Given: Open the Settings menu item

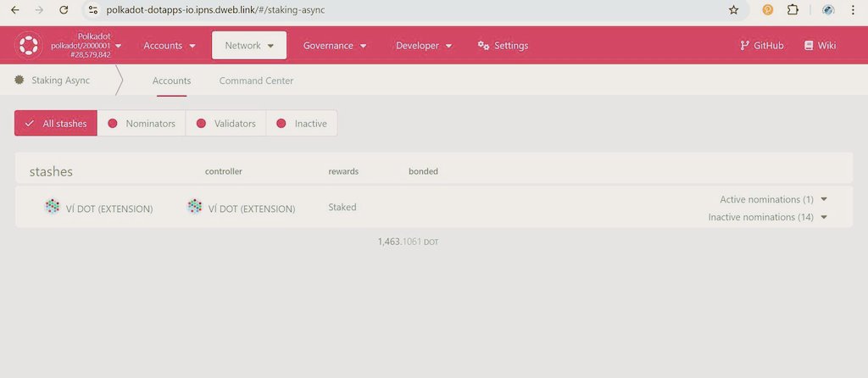Looking at the screenshot, I should click(503, 46).
